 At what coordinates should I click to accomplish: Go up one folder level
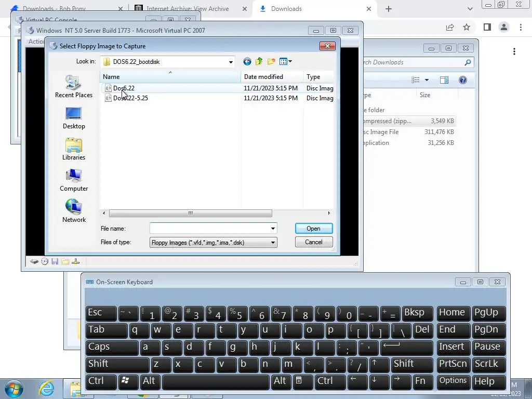point(259,61)
